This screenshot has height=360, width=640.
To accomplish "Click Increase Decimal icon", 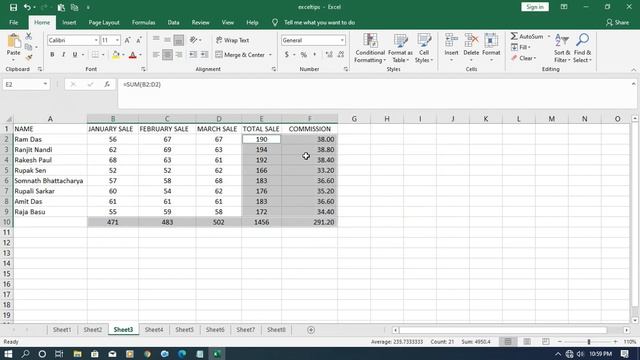I will tap(329, 55).
